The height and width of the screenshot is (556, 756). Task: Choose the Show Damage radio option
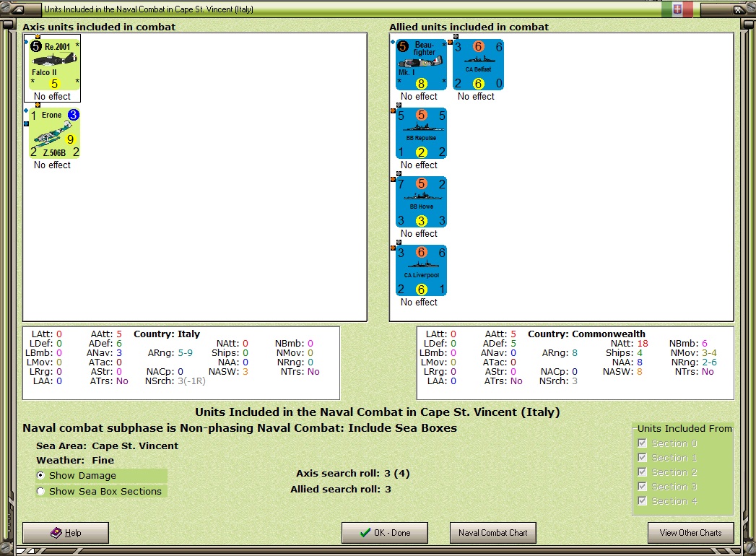pyautogui.click(x=40, y=475)
